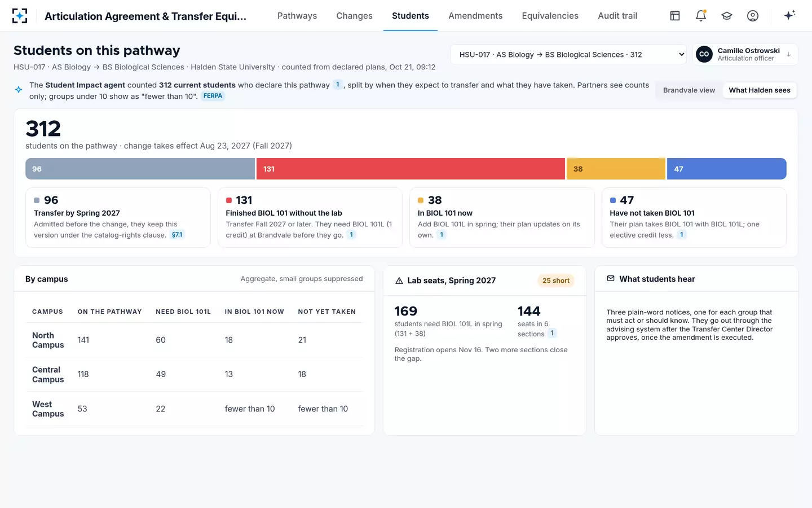
Task: Open the Equivalencies tab
Action: tap(550, 16)
